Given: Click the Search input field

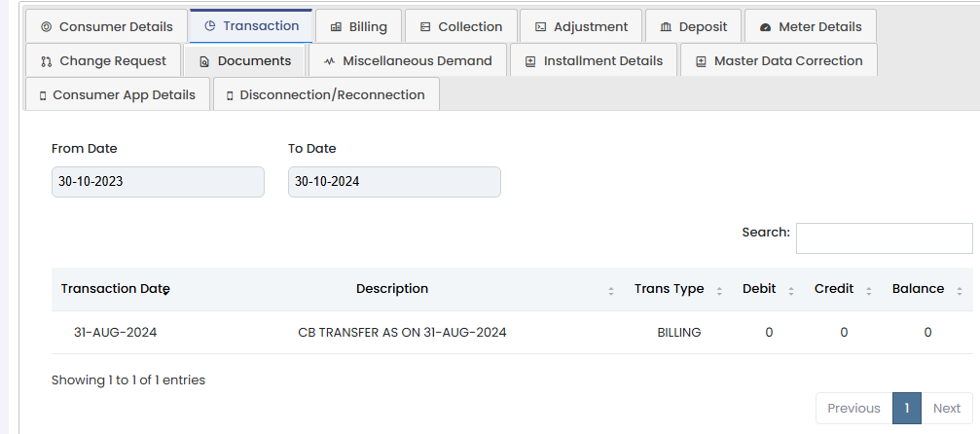Looking at the screenshot, I should pos(884,238).
